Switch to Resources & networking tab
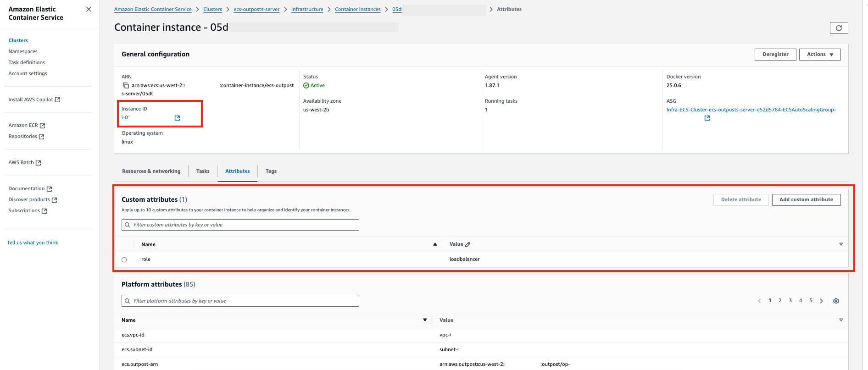The width and height of the screenshot is (868, 370). [x=151, y=171]
